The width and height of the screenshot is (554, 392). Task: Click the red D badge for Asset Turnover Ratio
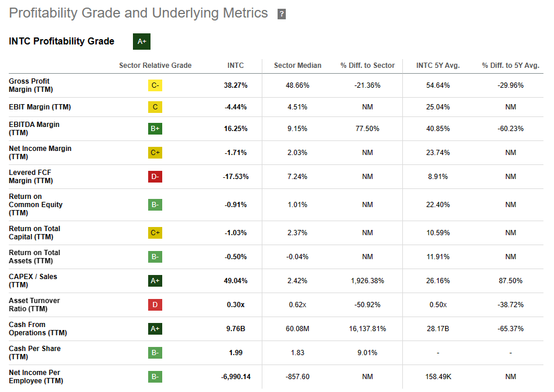pos(155,305)
